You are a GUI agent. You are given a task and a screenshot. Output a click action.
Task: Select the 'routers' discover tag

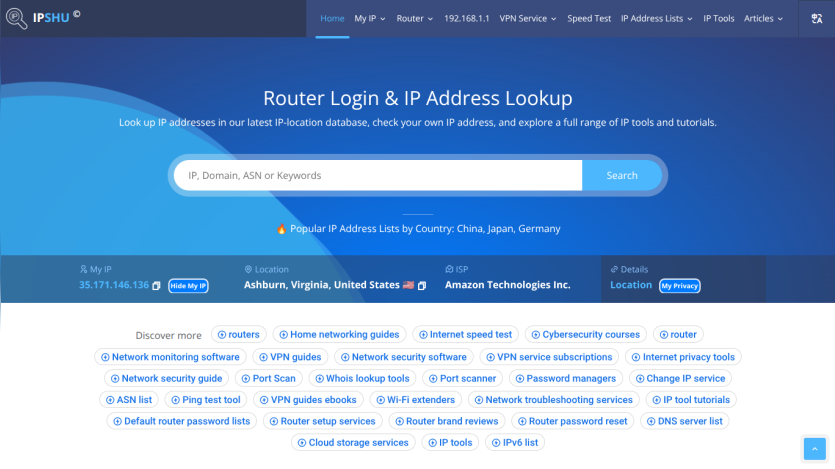(239, 334)
